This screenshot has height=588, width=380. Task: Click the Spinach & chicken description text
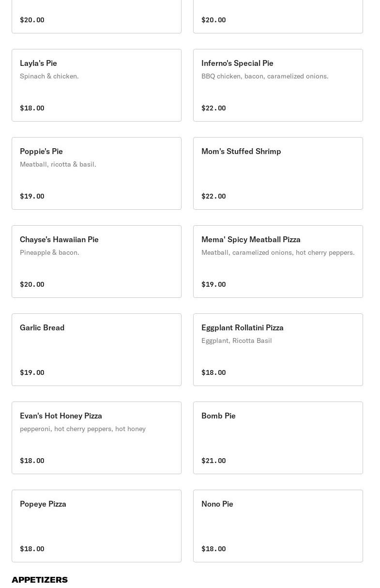tap(49, 76)
